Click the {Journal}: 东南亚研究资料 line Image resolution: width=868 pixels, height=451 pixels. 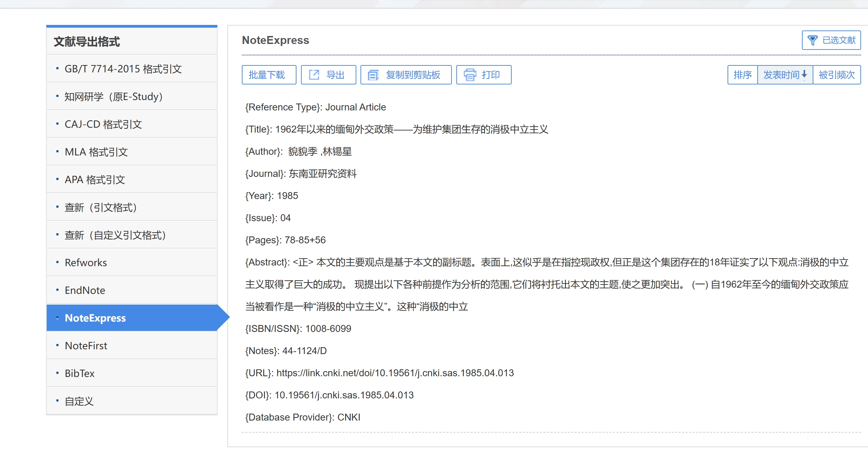coord(301,174)
